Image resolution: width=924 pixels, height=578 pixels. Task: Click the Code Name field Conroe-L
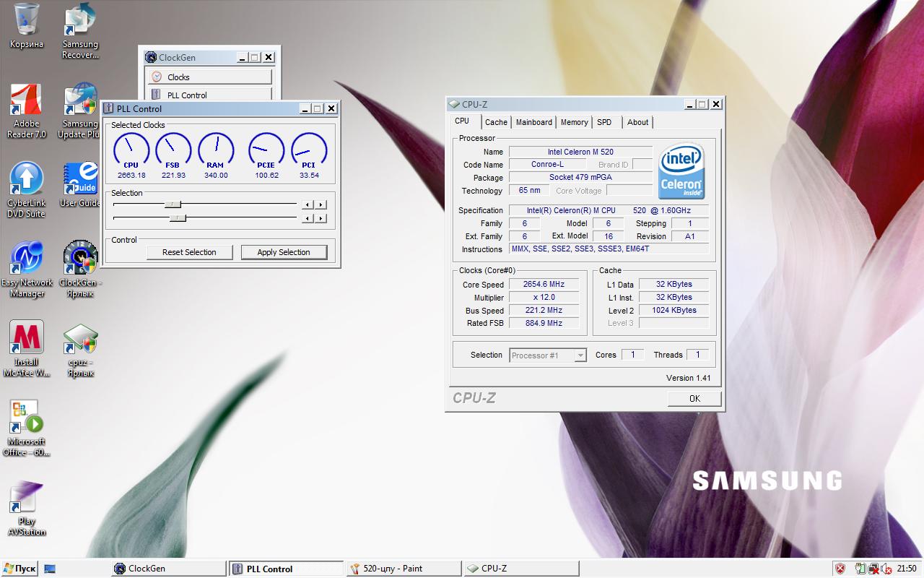pos(548,164)
